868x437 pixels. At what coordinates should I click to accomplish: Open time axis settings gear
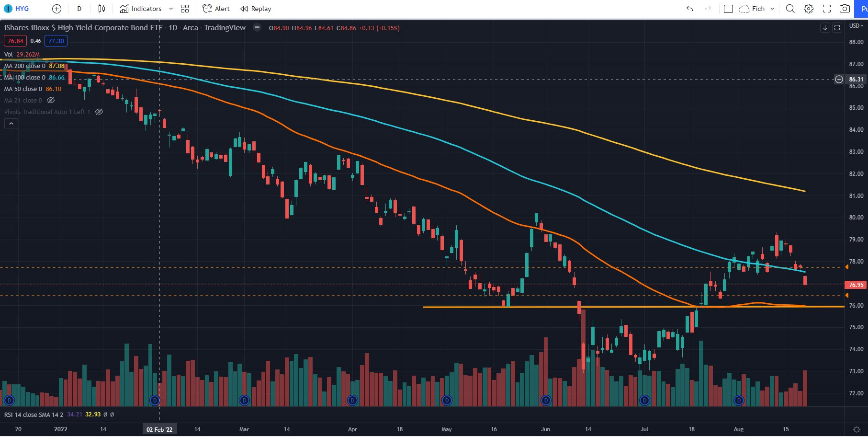point(857,429)
